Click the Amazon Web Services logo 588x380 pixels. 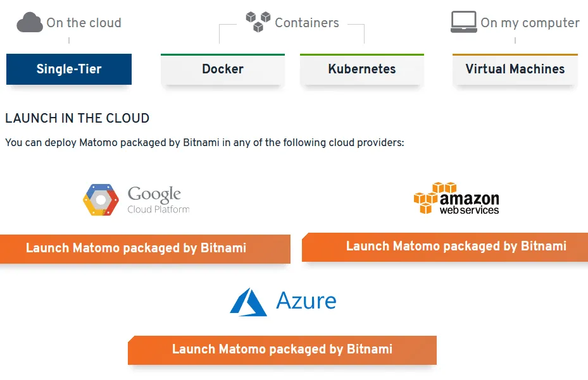click(457, 198)
